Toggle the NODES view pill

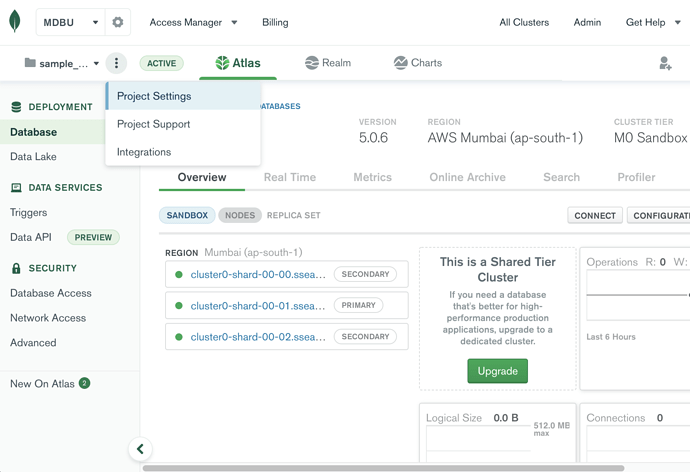point(240,215)
